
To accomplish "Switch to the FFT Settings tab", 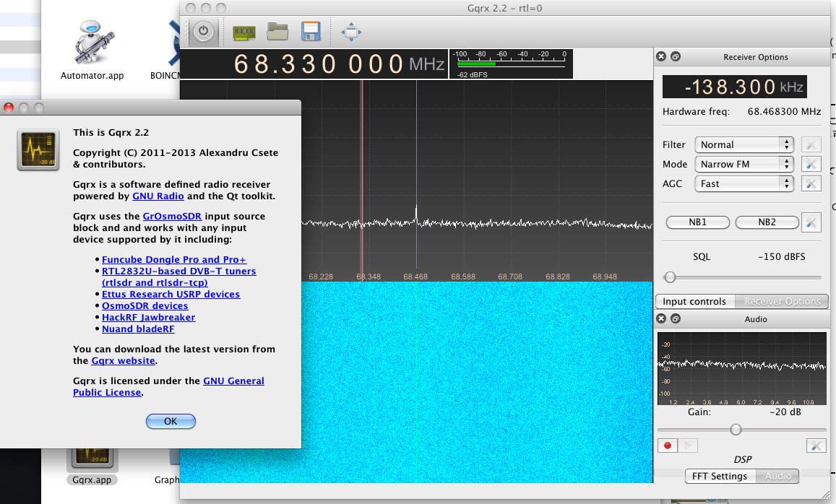I will (x=720, y=477).
